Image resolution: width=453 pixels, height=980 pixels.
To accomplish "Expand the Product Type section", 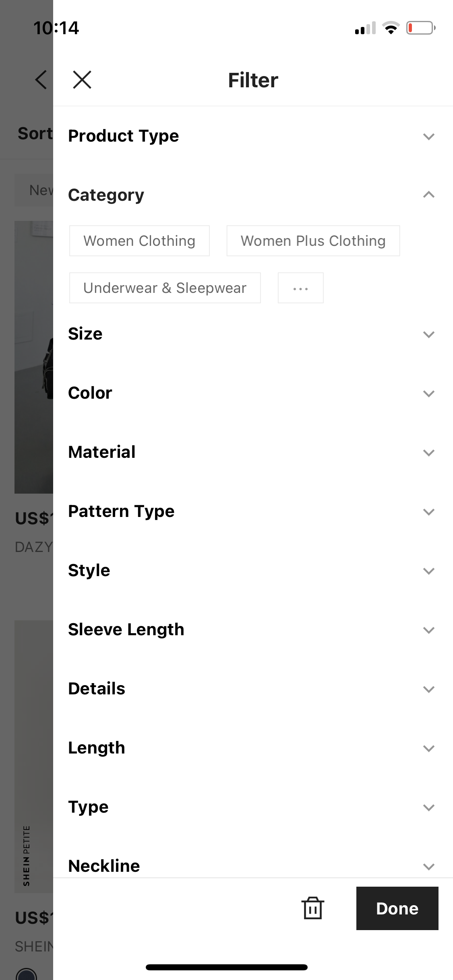I will pos(428,136).
